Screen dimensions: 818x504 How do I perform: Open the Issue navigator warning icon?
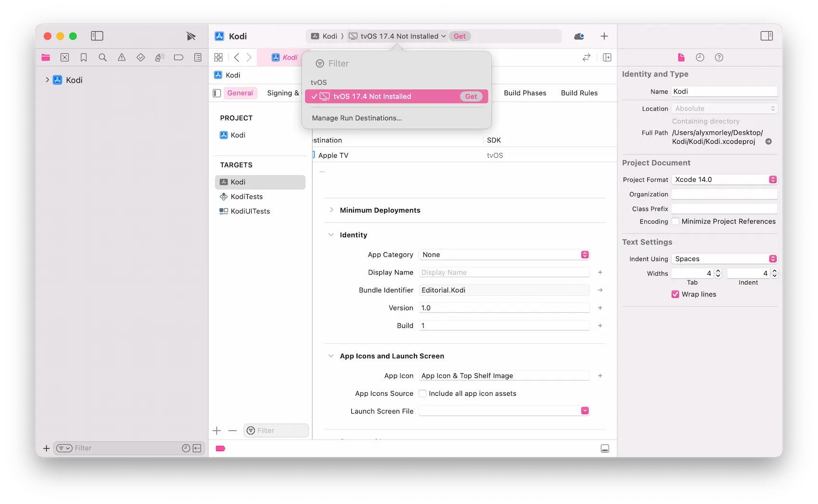[x=122, y=58]
